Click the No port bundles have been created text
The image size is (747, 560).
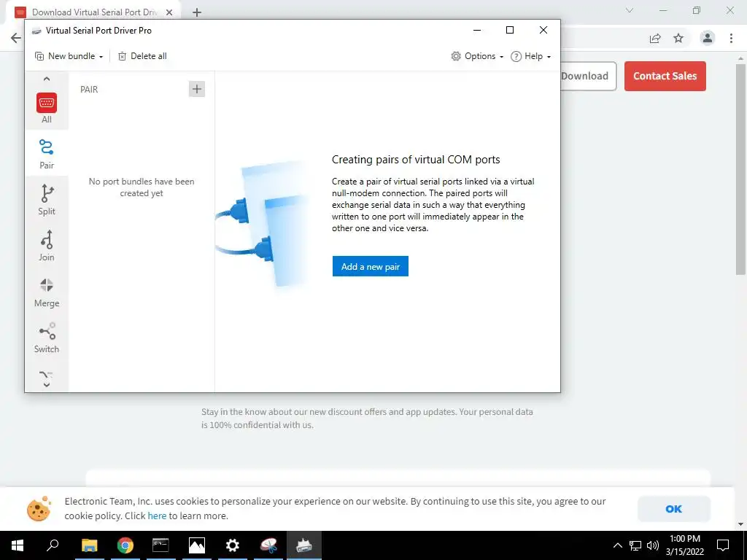pyautogui.click(x=142, y=187)
